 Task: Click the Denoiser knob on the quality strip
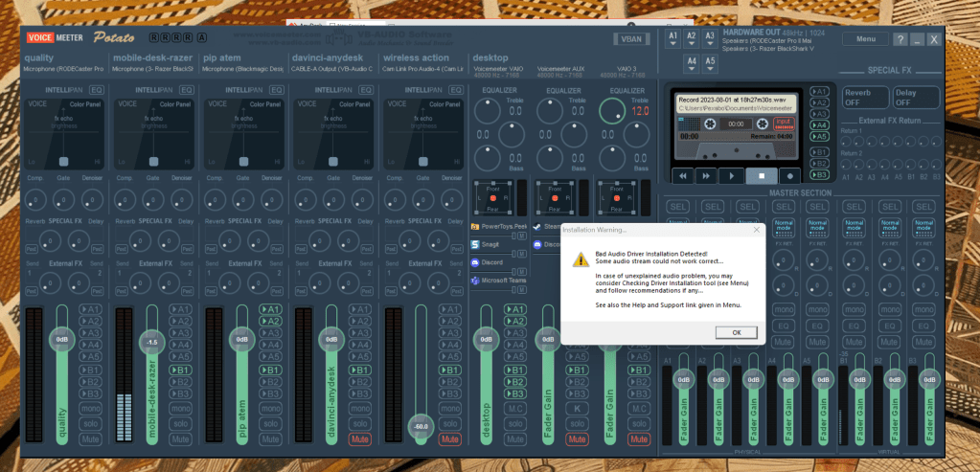pyautogui.click(x=91, y=200)
